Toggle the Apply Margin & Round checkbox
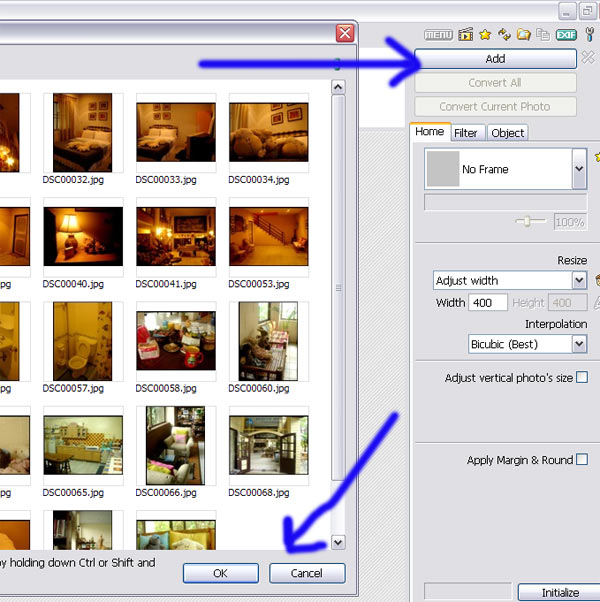This screenshot has width=600, height=602. point(582,459)
